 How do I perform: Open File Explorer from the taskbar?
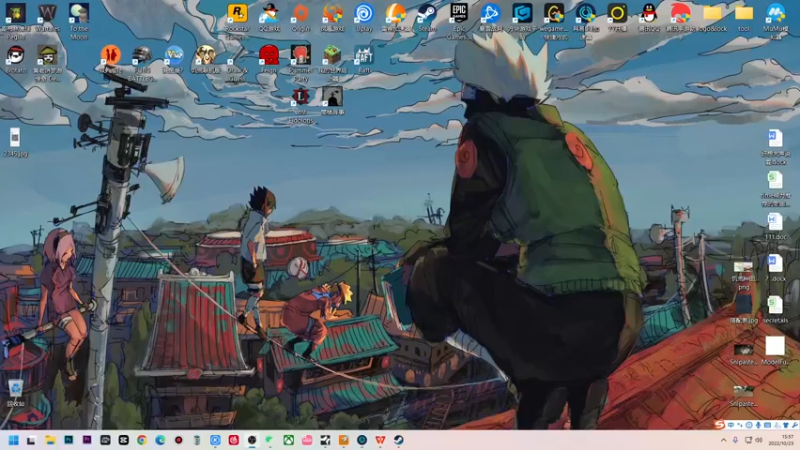(50, 440)
